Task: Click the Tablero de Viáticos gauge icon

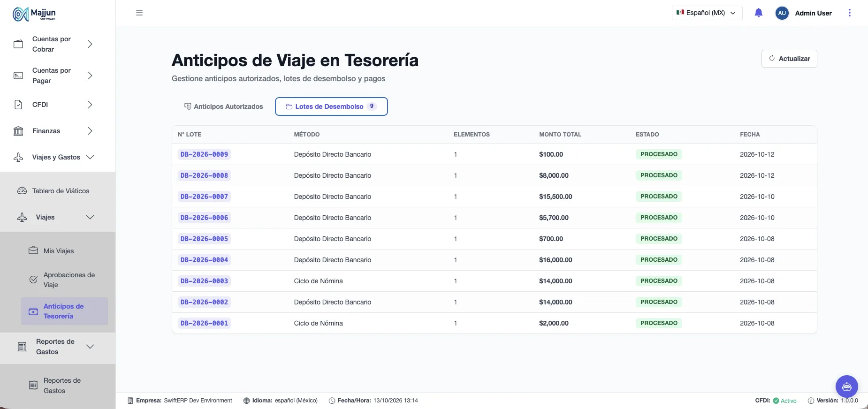Action: click(22, 191)
